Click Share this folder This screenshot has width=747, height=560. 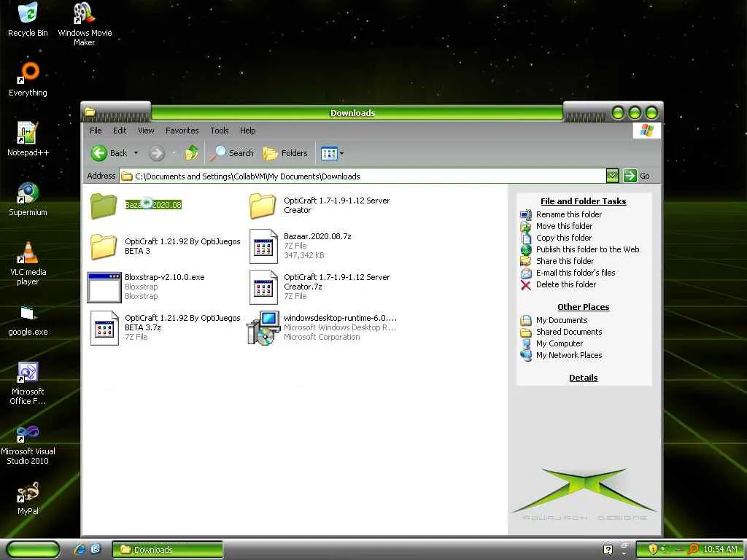(x=565, y=261)
